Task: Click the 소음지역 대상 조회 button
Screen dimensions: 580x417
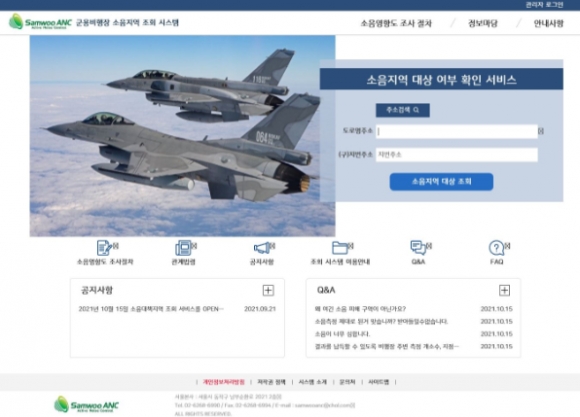Action: tap(441, 182)
